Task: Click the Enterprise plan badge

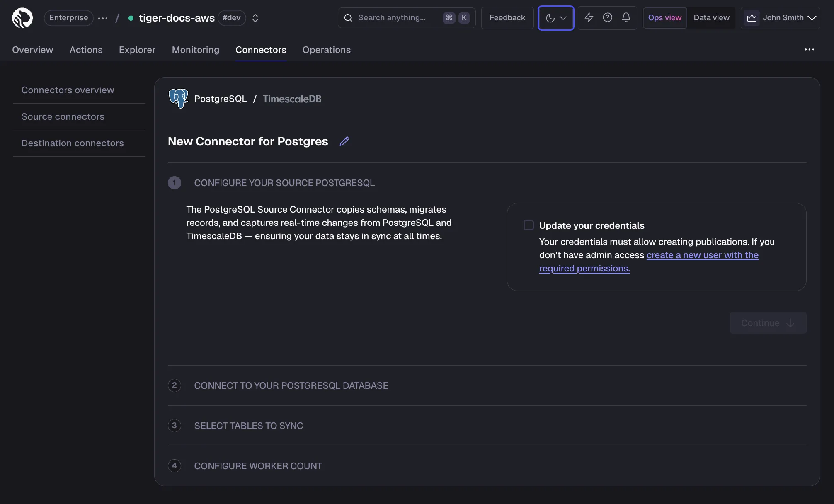Action: click(69, 18)
